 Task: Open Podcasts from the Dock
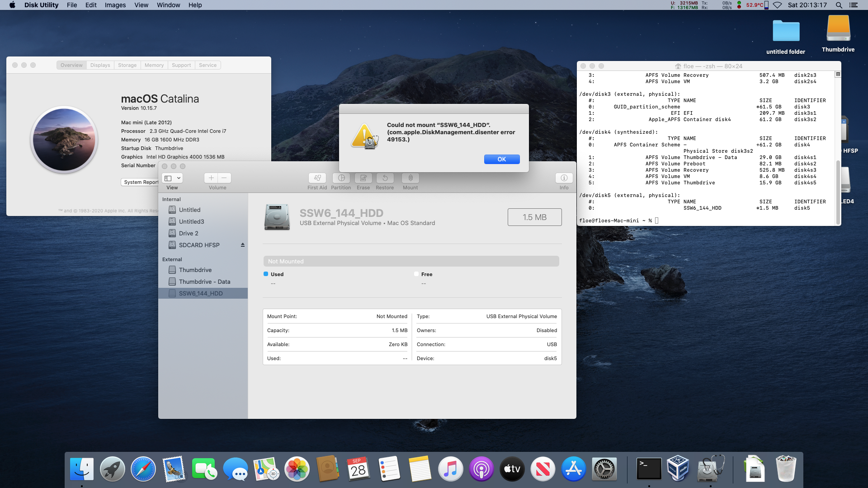click(481, 469)
